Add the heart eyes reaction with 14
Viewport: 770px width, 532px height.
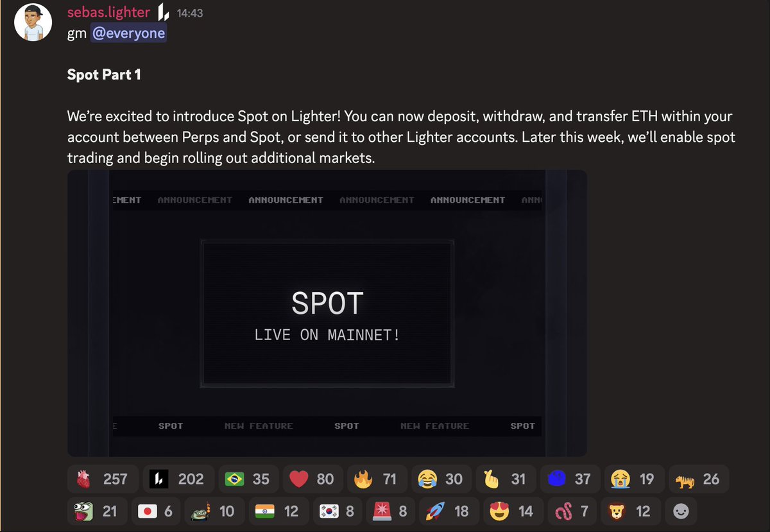tap(512, 511)
